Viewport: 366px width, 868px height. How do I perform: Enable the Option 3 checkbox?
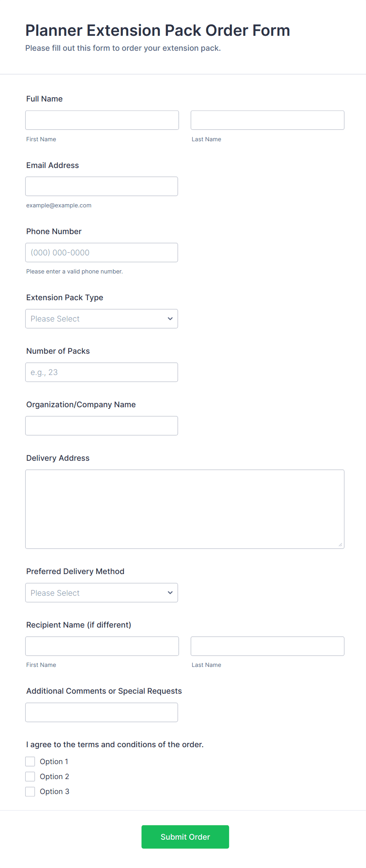[30, 791]
